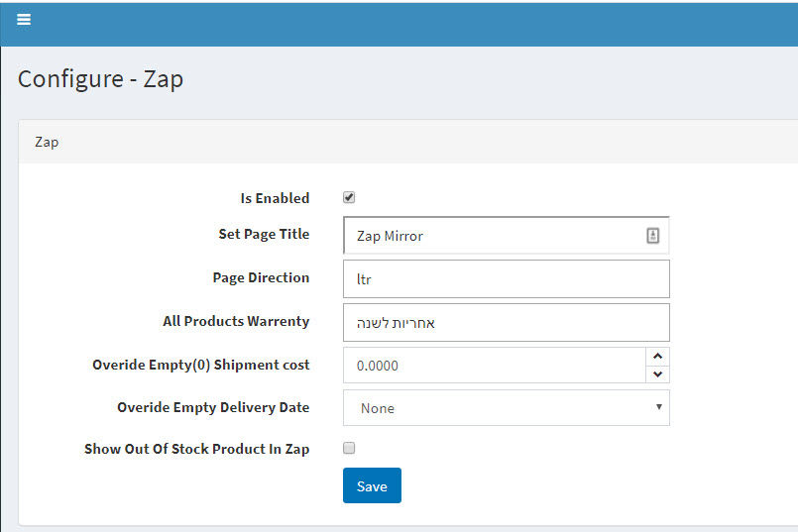
Task: Click into the Page Direction field
Action: pos(506,279)
